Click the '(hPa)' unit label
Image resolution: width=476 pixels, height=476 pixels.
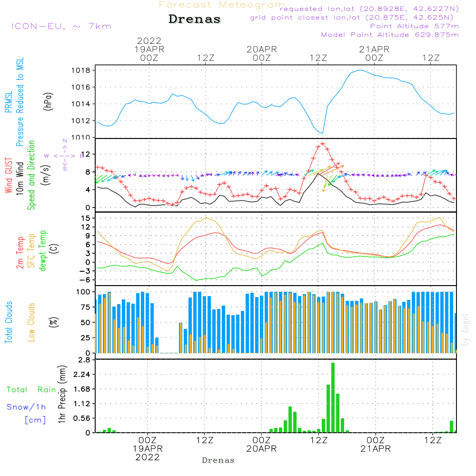[x=48, y=101]
